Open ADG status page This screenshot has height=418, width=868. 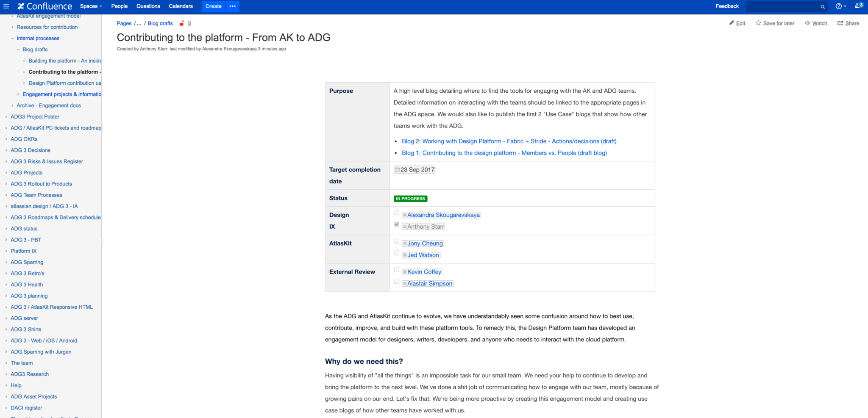point(24,229)
